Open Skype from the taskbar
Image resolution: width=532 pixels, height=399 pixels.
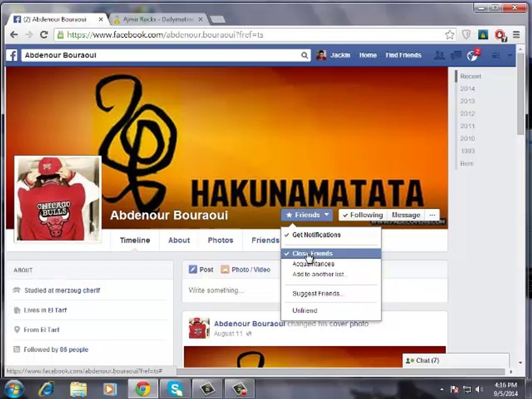point(175,389)
